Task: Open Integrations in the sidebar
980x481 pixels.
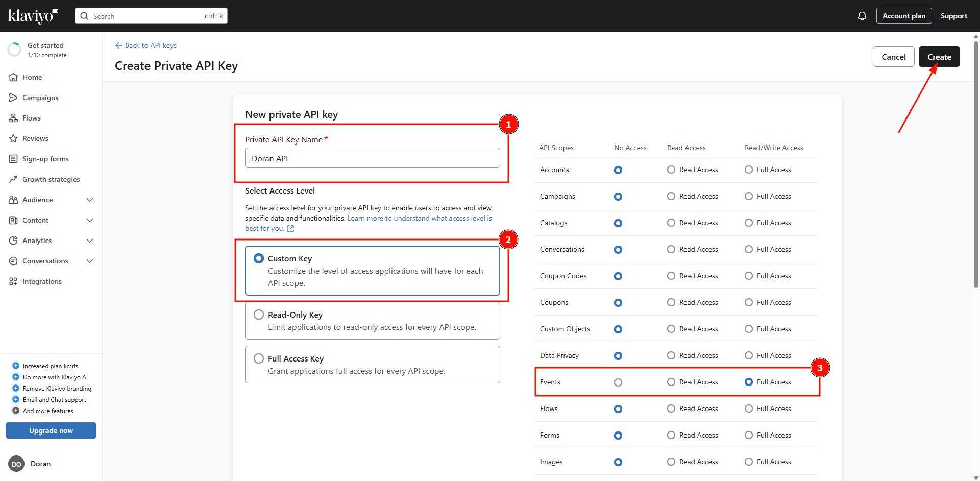Action: click(42, 281)
